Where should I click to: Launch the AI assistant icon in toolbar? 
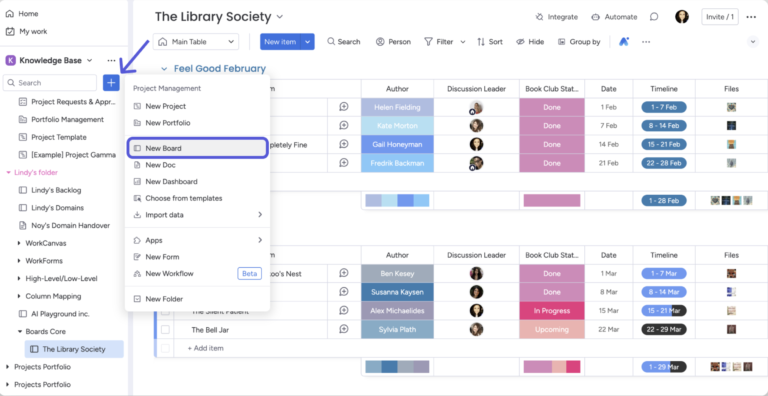pyautogui.click(x=624, y=42)
